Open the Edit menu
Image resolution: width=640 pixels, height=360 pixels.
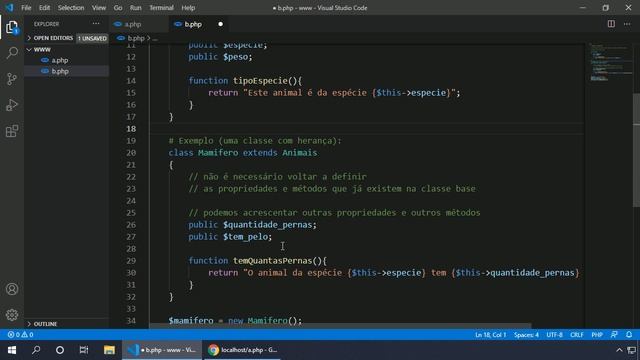44,8
